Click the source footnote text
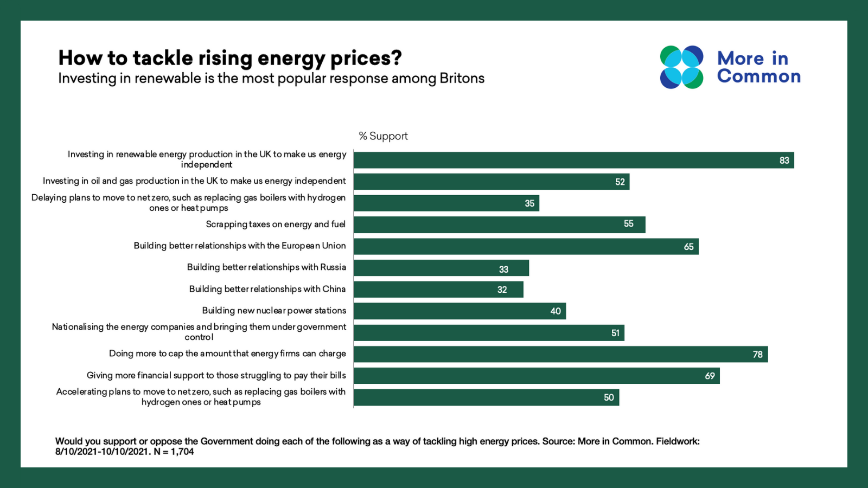This screenshot has width=868, height=488. coord(377,446)
